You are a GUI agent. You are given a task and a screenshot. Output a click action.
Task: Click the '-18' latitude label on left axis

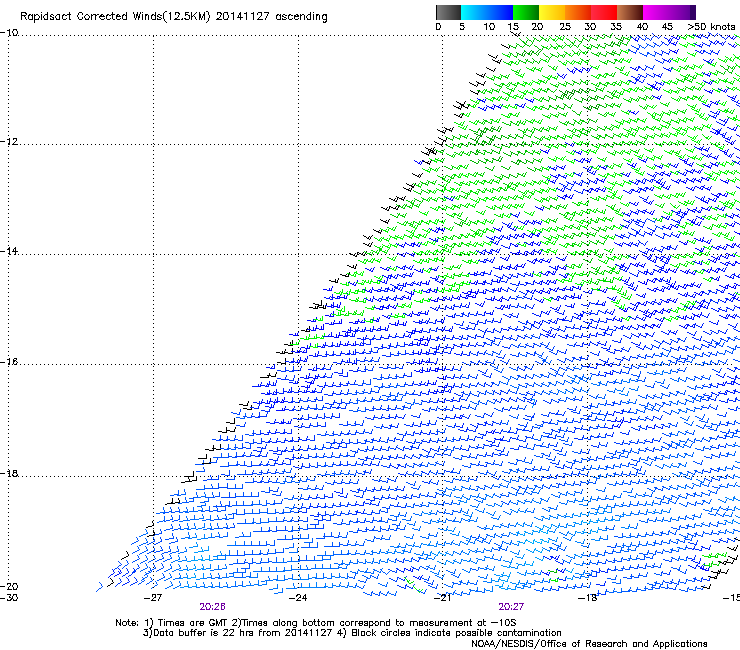click(x=9, y=473)
